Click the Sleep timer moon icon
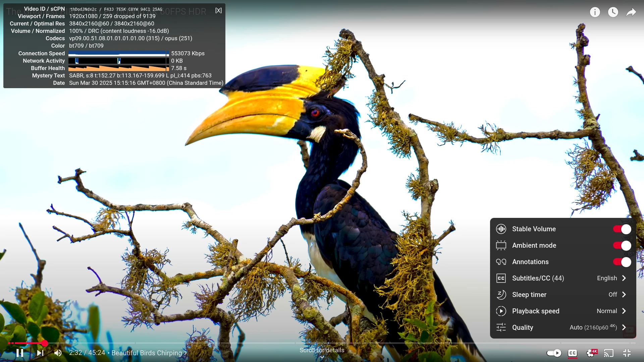Viewport: 644px width, 362px height. 501,295
